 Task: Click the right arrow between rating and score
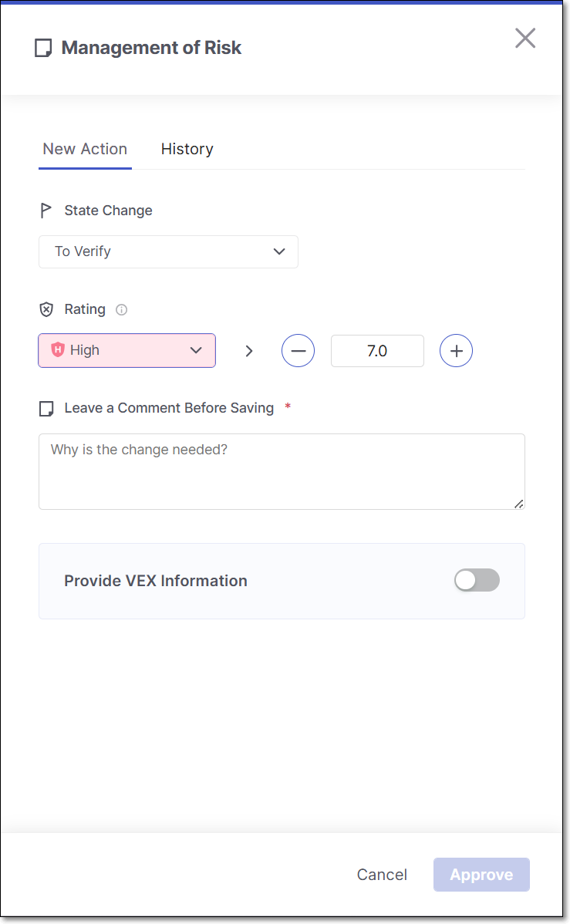pos(248,351)
